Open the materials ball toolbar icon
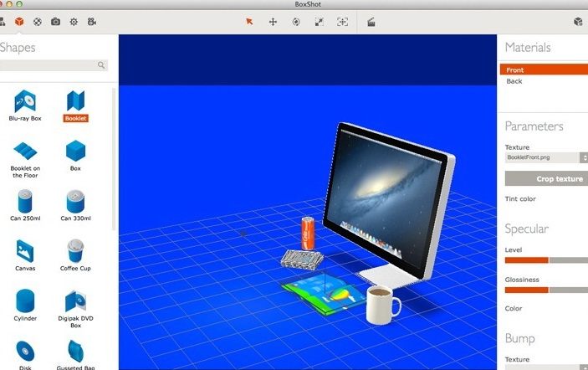This screenshot has width=588, height=370. coord(38,22)
